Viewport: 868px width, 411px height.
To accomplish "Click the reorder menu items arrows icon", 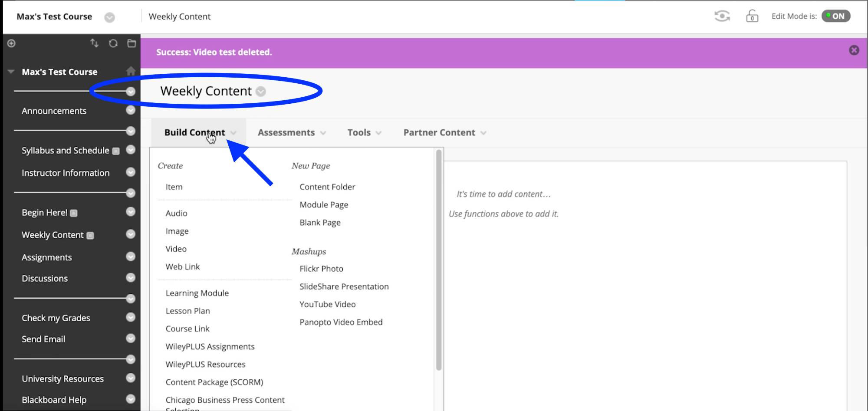I will click(x=94, y=43).
